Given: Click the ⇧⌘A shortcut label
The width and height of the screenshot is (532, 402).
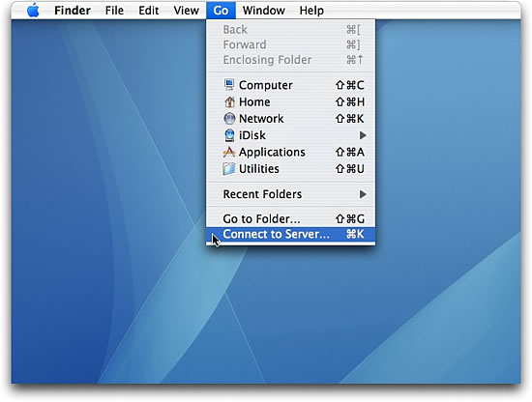Looking at the screenshot, I should (349, 152).
